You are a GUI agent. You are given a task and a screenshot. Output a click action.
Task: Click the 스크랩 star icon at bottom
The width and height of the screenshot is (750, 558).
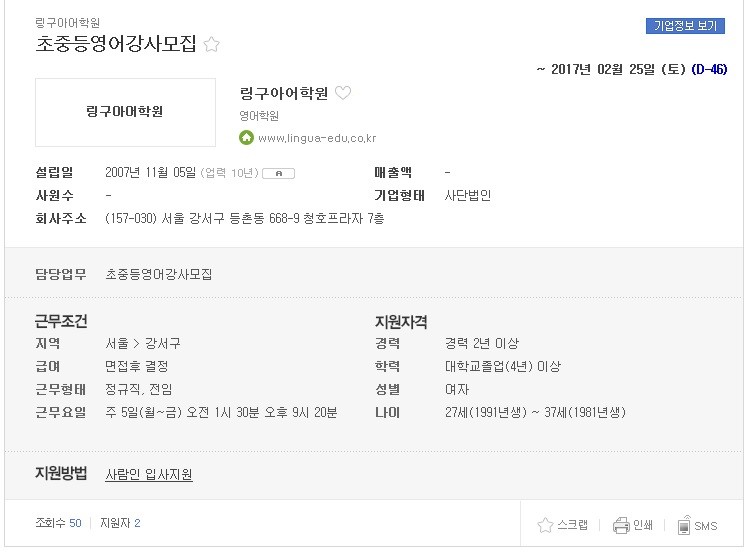coord(545,525)
